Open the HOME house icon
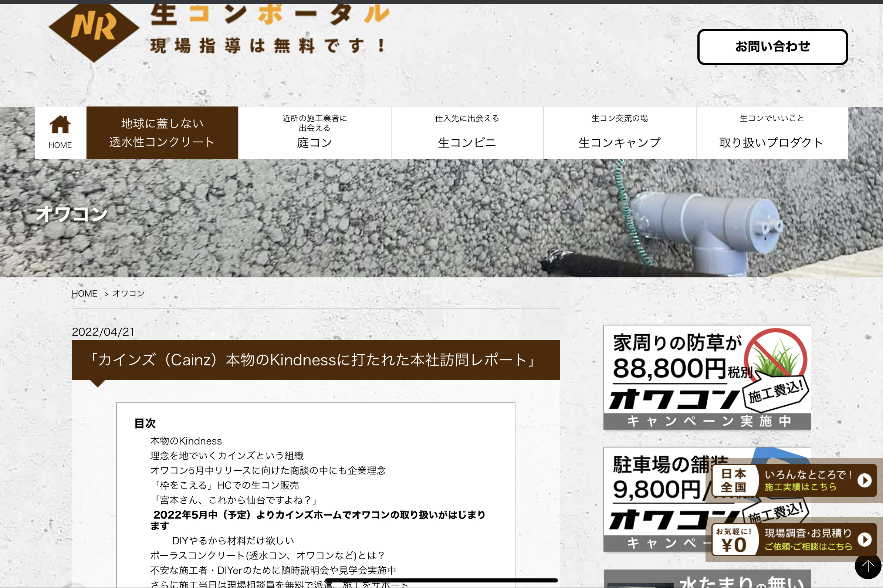 click(60, 132)
